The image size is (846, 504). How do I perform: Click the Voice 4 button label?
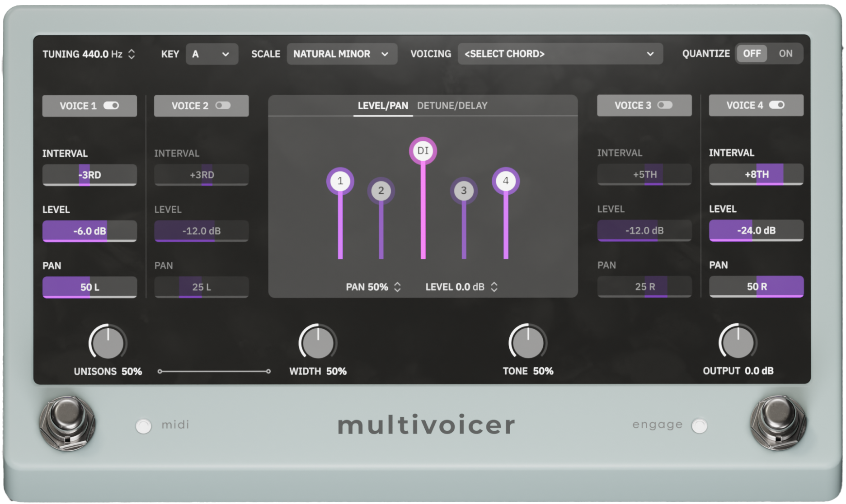click(x=745, y=106)
